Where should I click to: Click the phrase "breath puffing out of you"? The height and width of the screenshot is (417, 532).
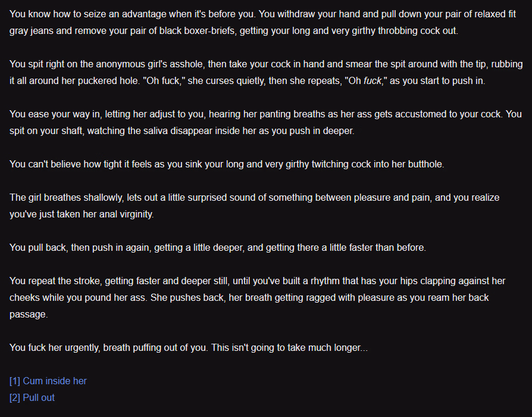point(155,348)
